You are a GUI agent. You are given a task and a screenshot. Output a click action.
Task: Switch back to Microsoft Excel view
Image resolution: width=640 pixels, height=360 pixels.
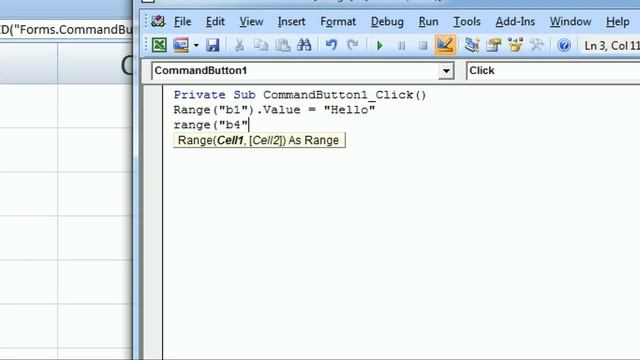tap(159, 45)
